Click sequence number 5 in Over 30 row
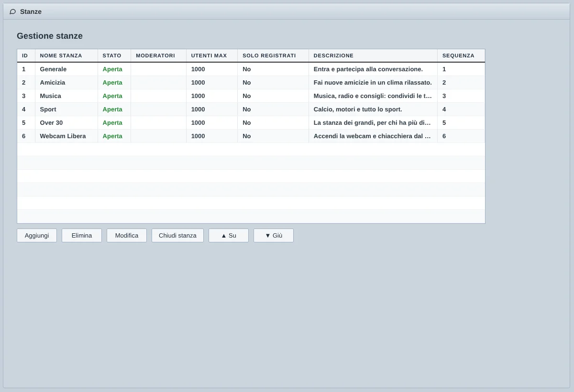Screen dimensions: 574x392 [x=444, y=123]
